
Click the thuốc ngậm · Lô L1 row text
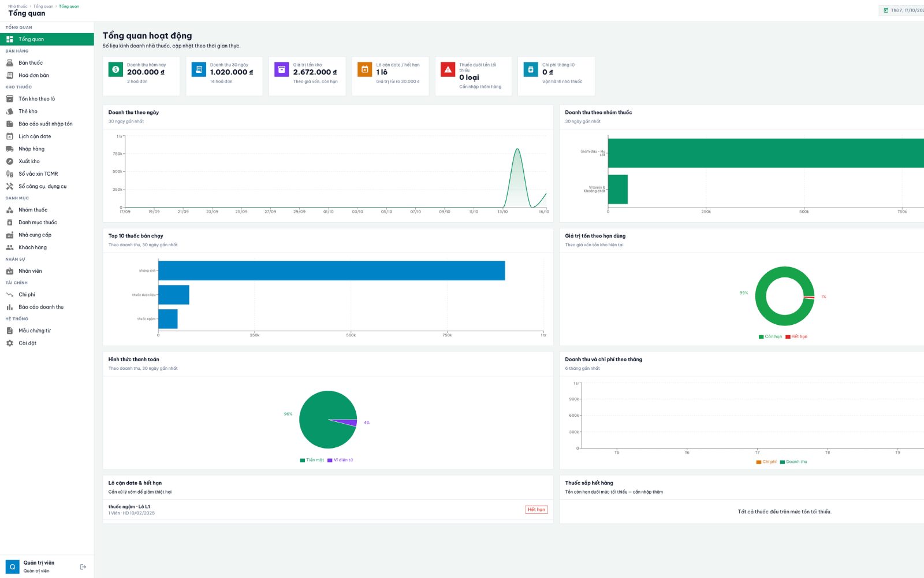(x=129, y=507)
